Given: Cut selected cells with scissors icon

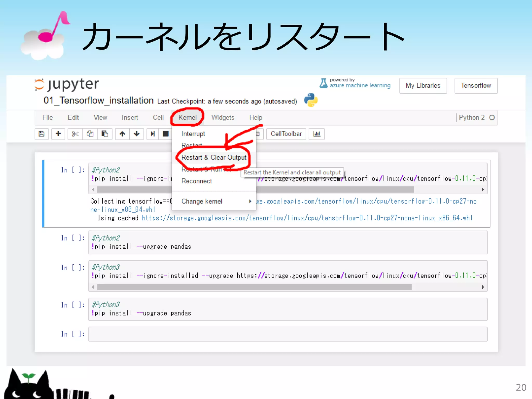Looking at the screenshot, I should click(x=75, y=134).
